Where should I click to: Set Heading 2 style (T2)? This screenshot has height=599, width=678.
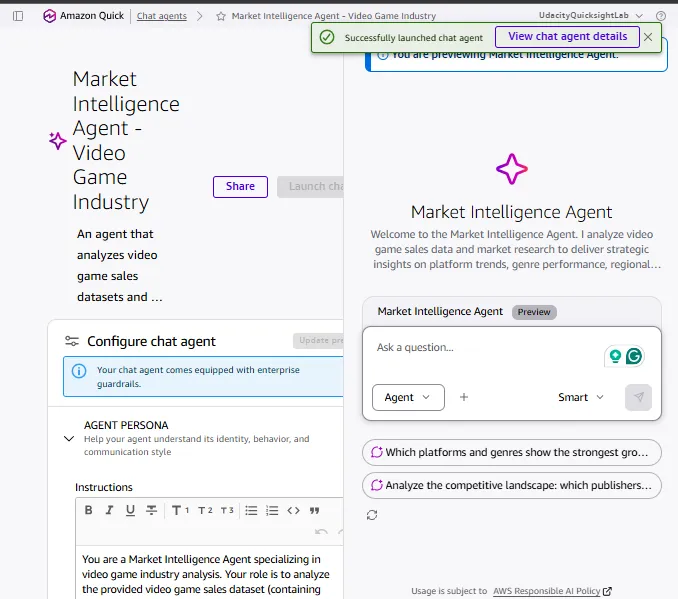[x=205, y=510]
